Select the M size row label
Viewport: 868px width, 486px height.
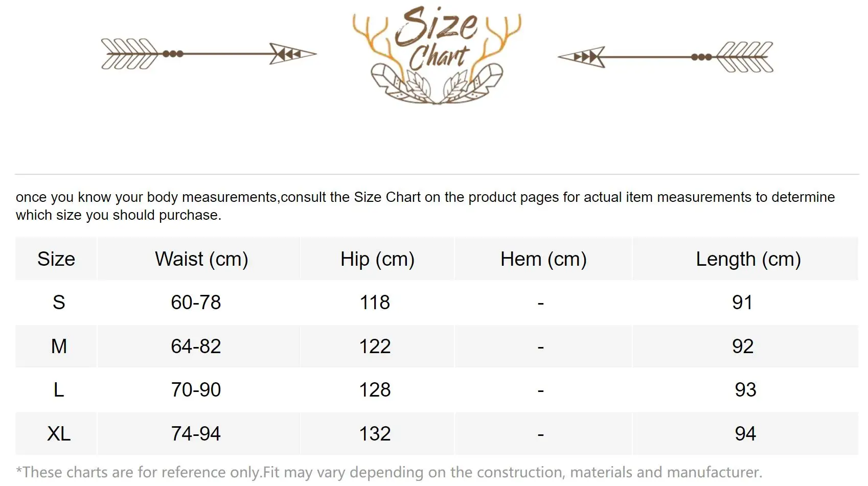(59, 346)
